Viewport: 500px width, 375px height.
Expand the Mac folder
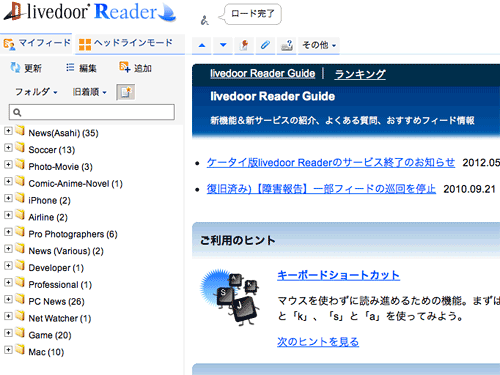point(8,350)
